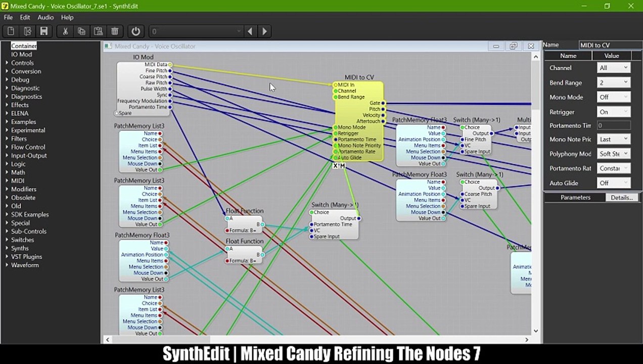Image resolution: width=643 pixels, height=364 pixels.
Task: Open the Bend Range dropdown
Action: pos(613,82)
